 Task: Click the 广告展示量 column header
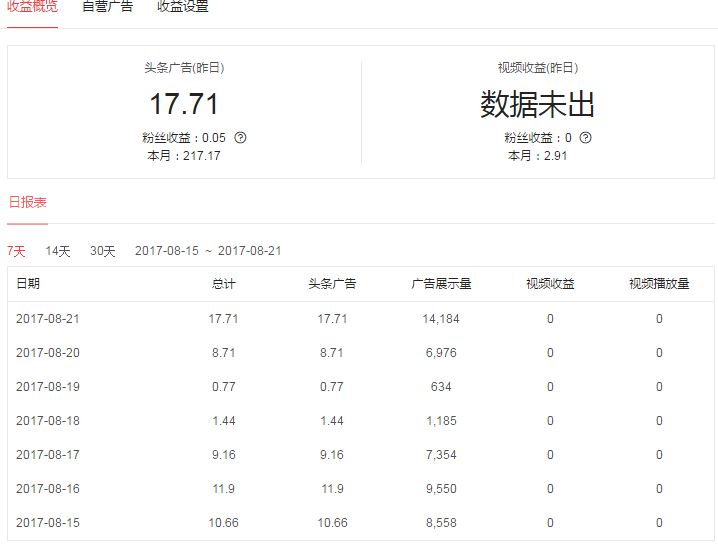point(441,284)
